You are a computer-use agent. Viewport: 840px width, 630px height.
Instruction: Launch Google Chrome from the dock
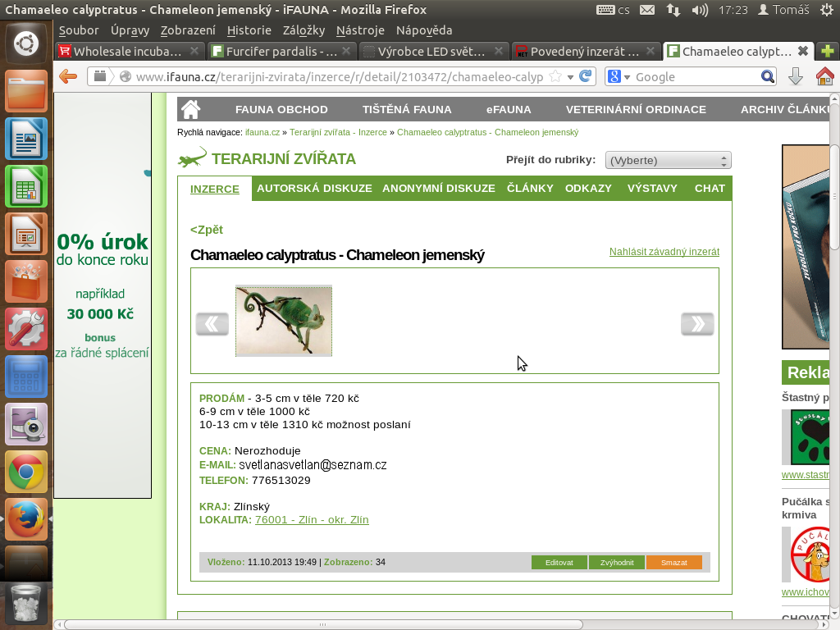(26, 472)
